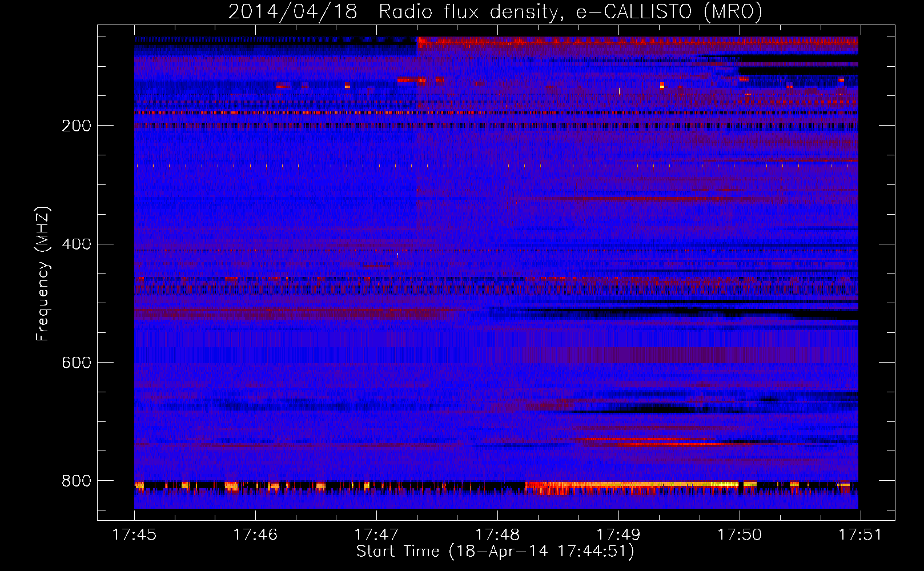Viewport: 924px width, 571px height.
Task: Click the 17:50 time tick label
Action: (740, 535)
